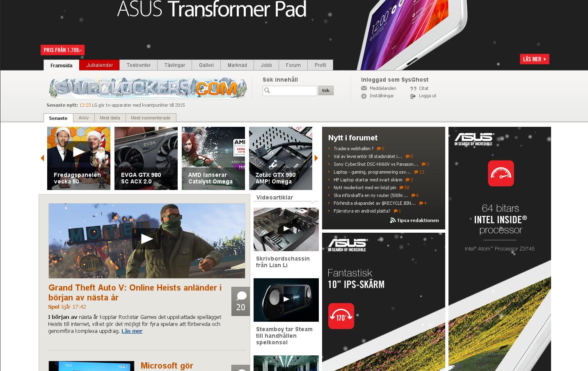Screen dimensions: 588x371
Task: Click the Nytt i forumet heading
Action: (x=353, y=138)
